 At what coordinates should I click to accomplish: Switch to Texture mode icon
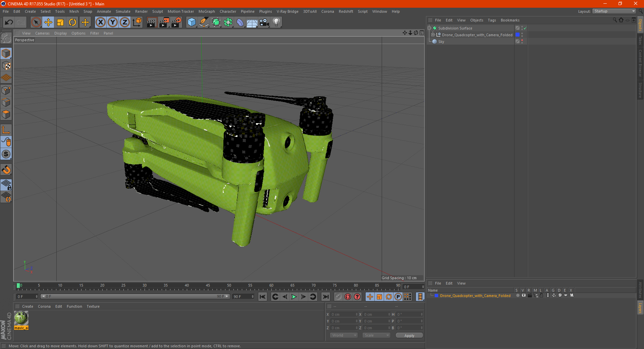click(x=6, y=66)
